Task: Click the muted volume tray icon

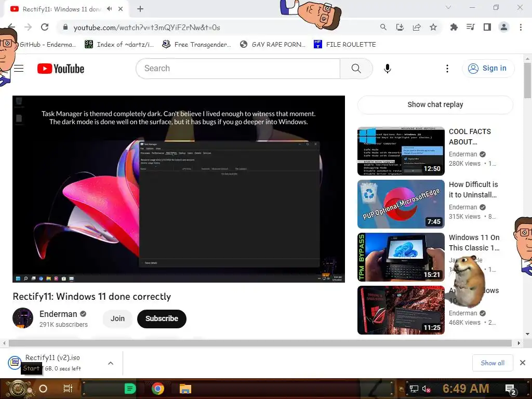Action: [426, 389]
